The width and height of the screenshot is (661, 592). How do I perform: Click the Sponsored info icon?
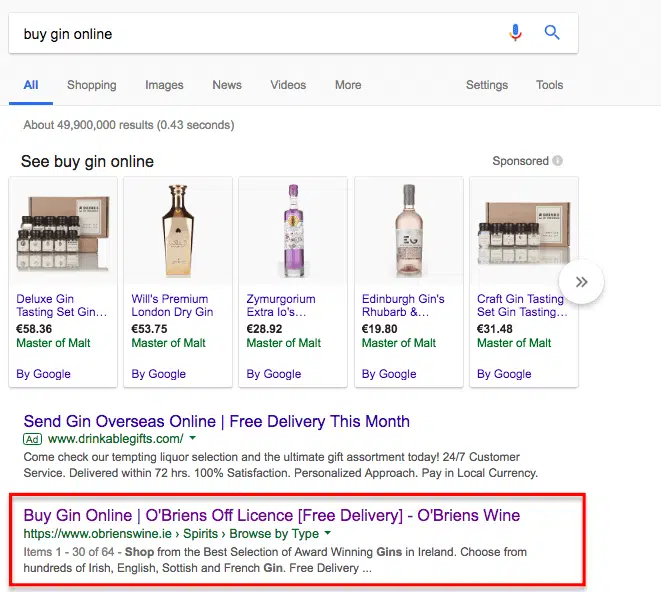[557, 161]
